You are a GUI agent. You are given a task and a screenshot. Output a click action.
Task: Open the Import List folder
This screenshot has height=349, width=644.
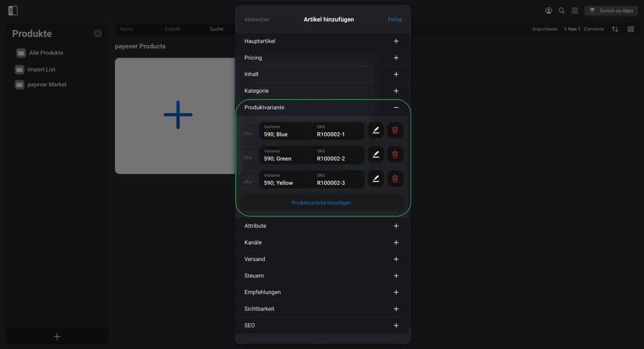(41, 69)
